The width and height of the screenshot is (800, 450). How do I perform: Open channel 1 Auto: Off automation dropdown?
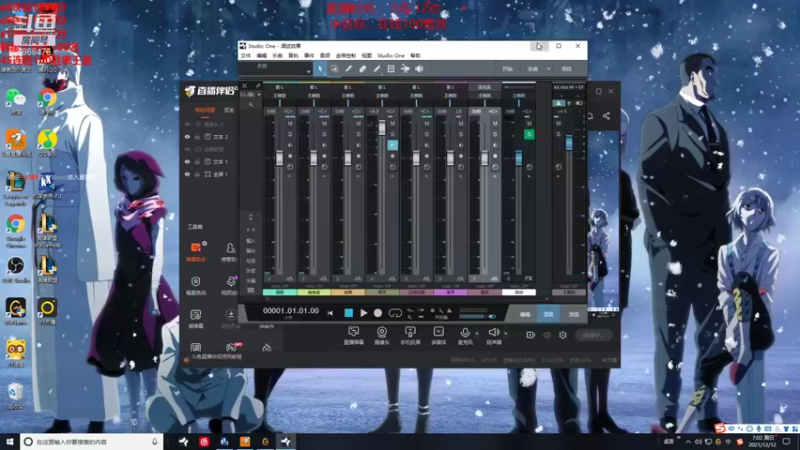pos(280,286)
